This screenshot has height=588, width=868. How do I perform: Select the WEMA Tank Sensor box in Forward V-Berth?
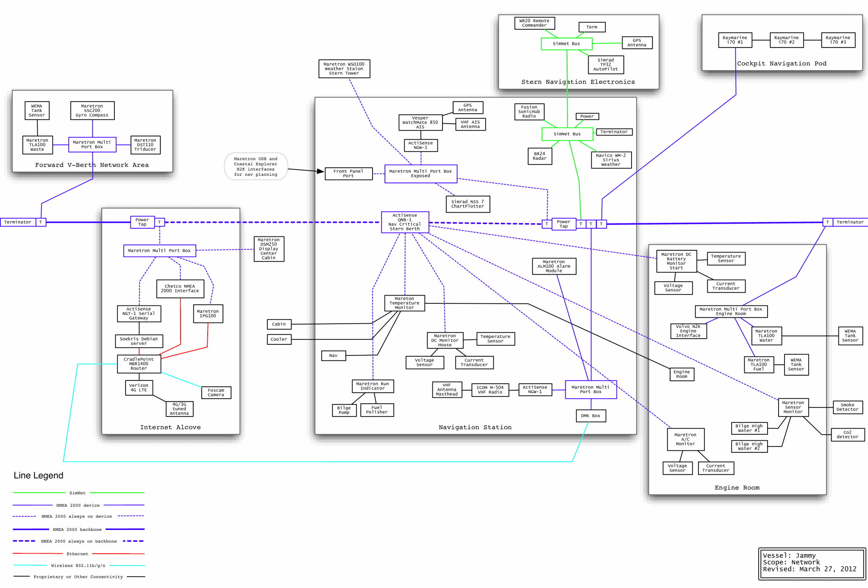click(x=37, y=111)
